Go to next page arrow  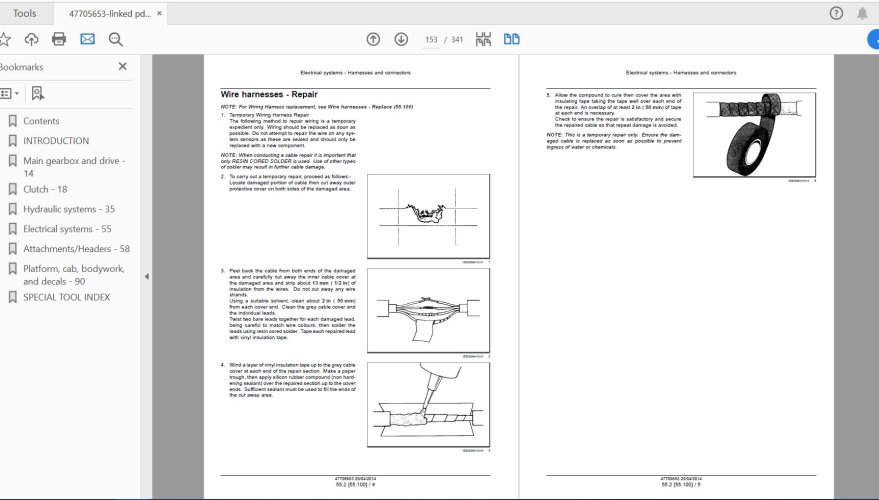tap(401, 39)
